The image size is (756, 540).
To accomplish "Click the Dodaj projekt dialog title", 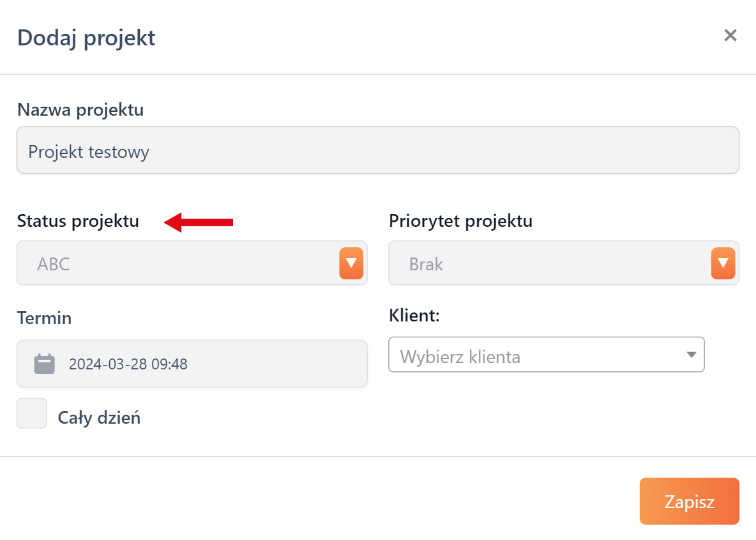I will pyautogui.click(x=86, y=37).
